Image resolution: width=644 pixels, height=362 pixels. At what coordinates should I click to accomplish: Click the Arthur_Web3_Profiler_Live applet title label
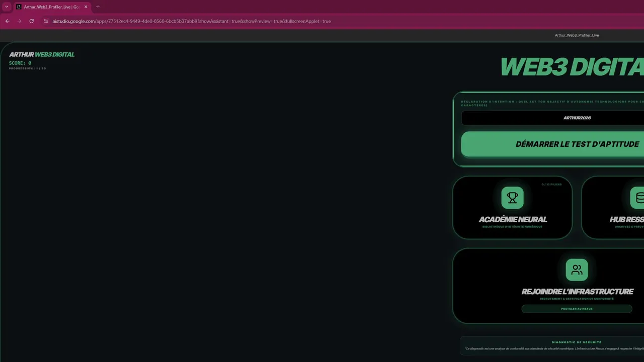pyautogui.click(x=577, y=35)
